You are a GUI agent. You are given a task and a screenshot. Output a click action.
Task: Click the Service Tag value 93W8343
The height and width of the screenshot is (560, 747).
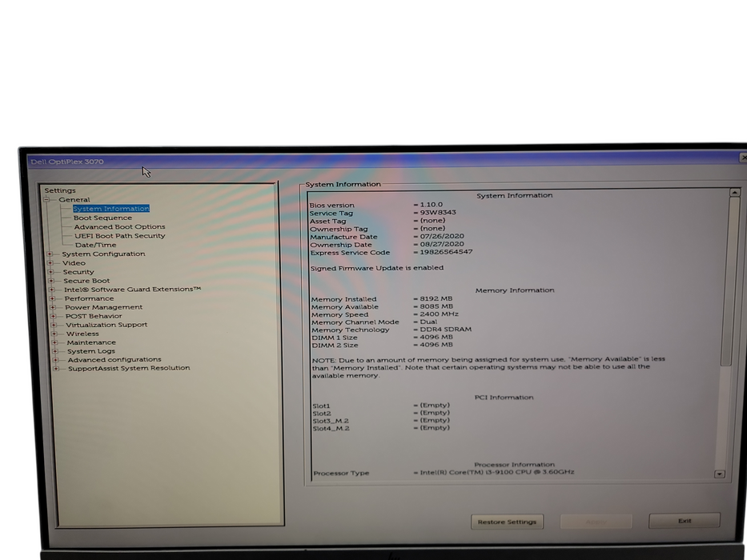click(x=438, y=212)
